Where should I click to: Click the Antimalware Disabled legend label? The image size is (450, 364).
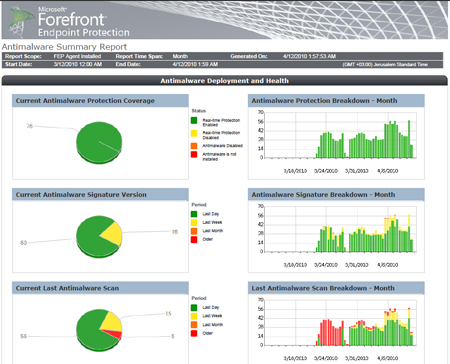222,146
